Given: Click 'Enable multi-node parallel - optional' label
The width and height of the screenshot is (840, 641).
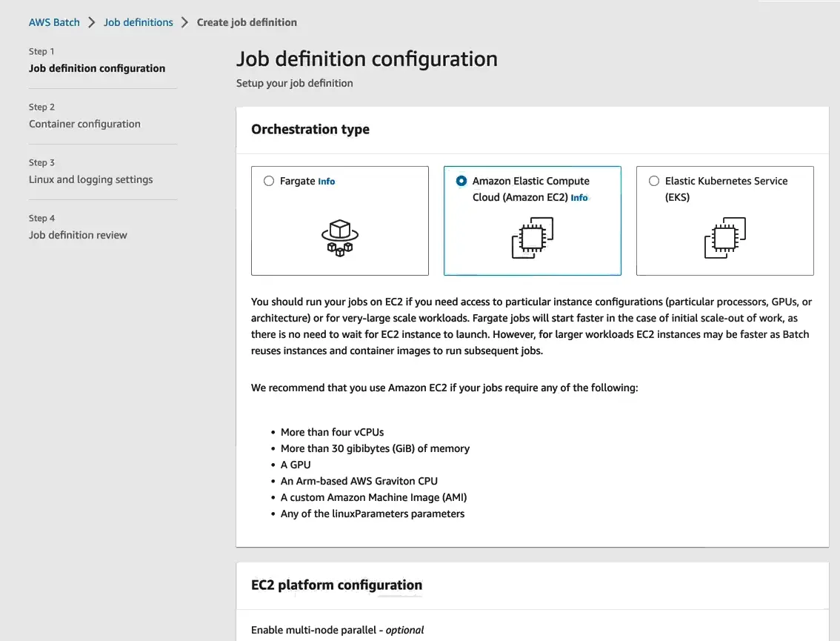Looking at the screenshot, I should (x=338, y=631).
